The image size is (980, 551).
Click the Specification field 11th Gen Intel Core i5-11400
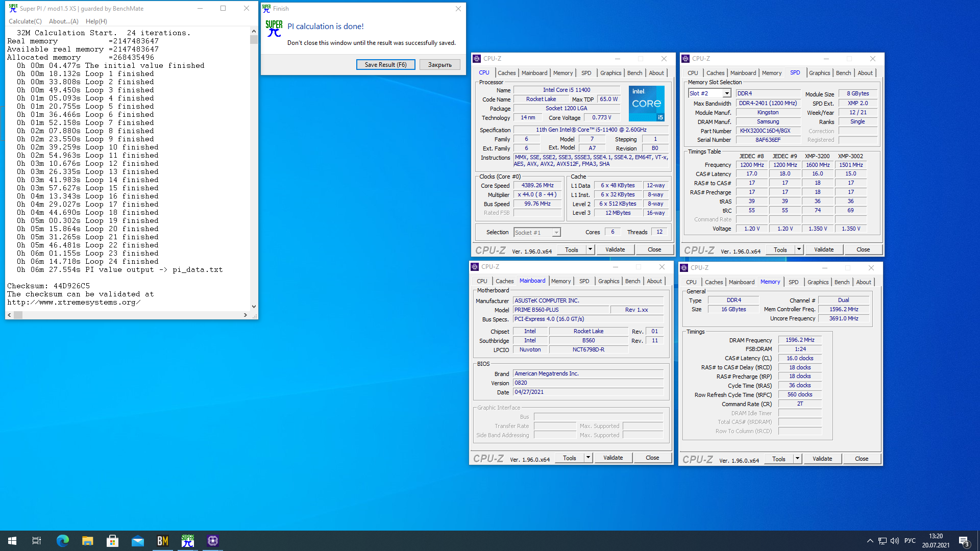click(x=591, y=130)
